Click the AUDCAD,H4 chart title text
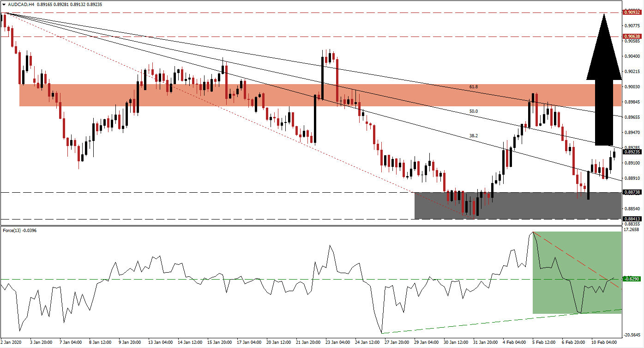The height and width of the screenshot is (348, 644). coord(21,4)
